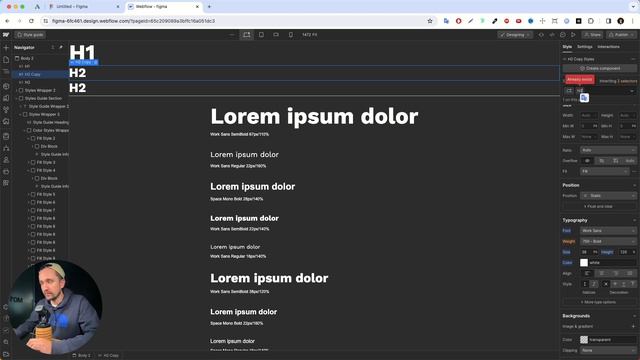Set overflow to visible eye icon
The width and height of the screenshot is (640, 360).
(x=587, y=161)
